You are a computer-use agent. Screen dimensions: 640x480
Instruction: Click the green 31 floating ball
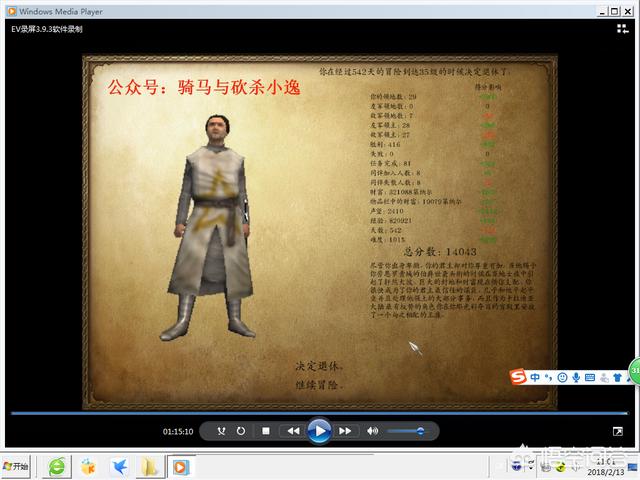tap(634, 371)
